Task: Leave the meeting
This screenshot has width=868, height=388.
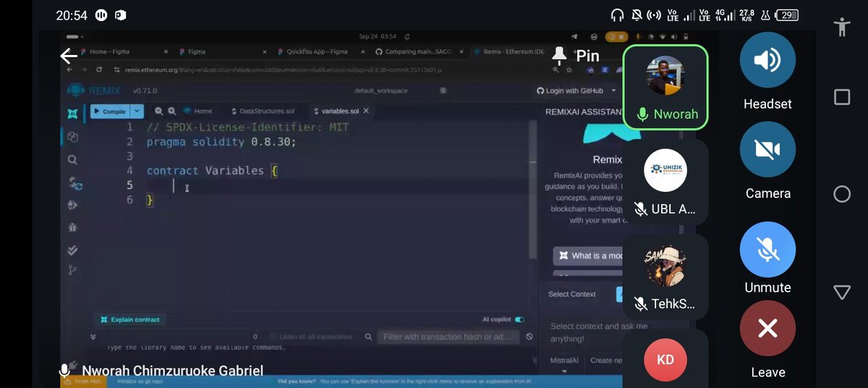Action: (767, 329)
